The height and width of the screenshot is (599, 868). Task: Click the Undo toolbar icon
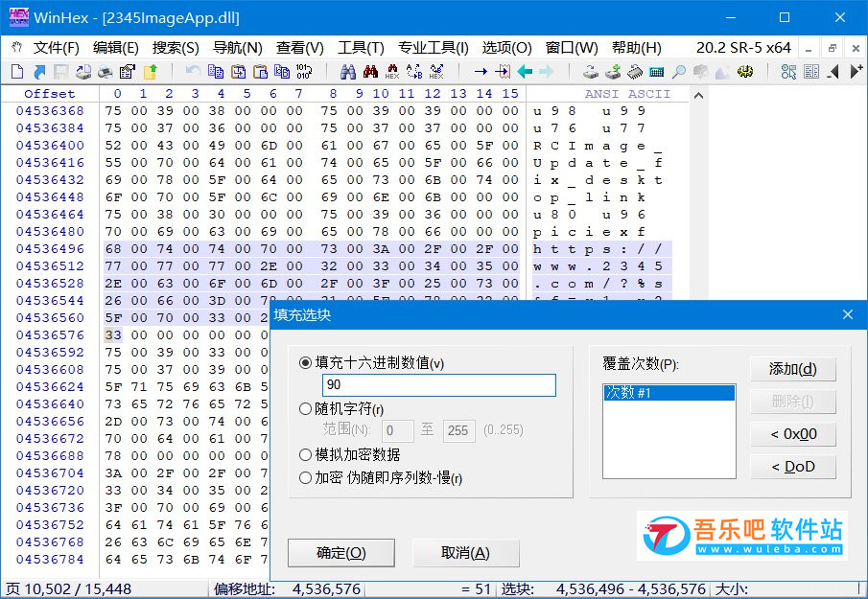pos(193,71)
